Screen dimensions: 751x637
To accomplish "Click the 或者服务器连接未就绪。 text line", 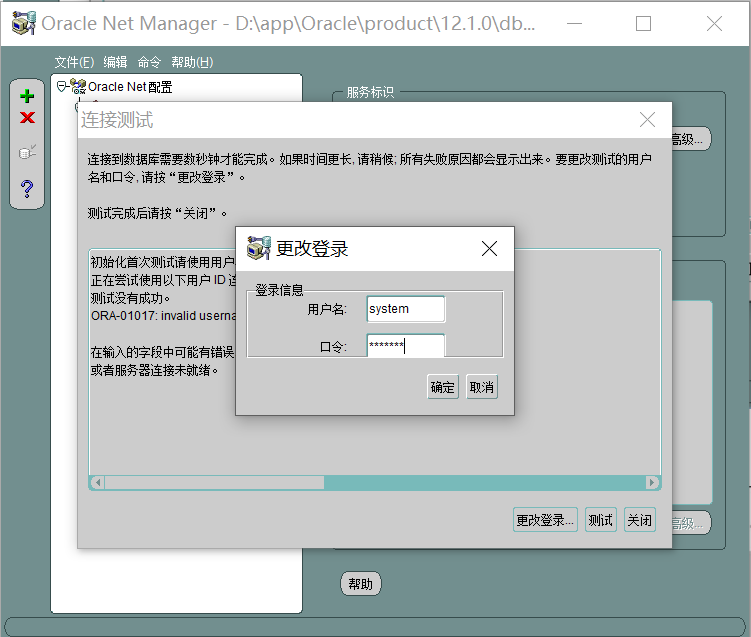I will pyautogui.click(x=155, y=370).
